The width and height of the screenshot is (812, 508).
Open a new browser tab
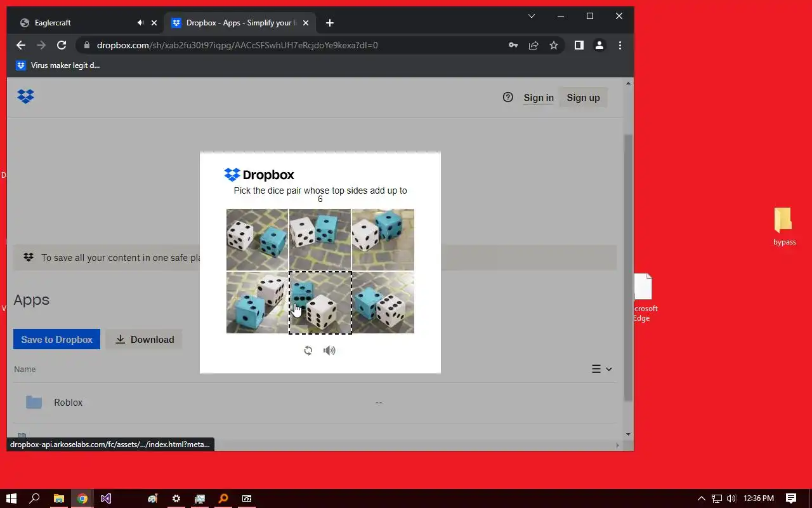click(329, 23)
